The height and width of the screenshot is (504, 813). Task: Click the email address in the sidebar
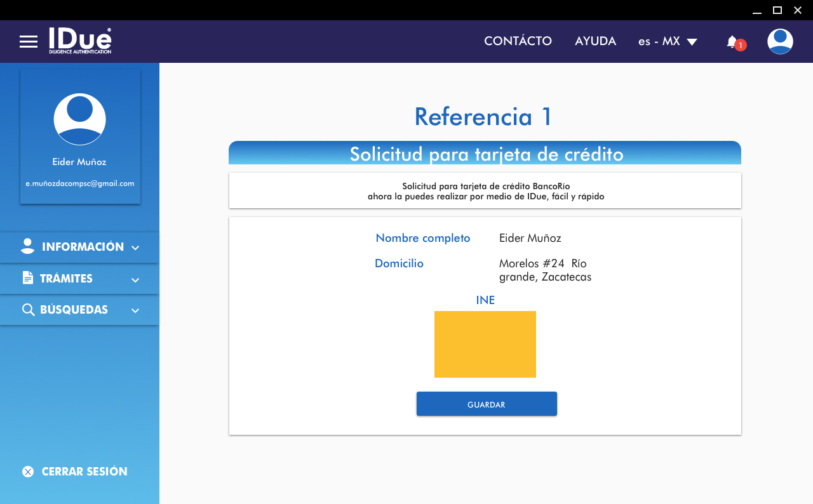point(80,183)
